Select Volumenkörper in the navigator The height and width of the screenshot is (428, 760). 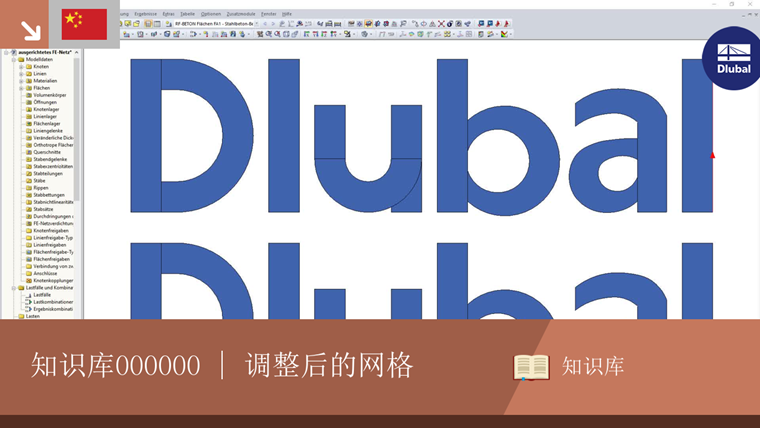click(49, 95)
